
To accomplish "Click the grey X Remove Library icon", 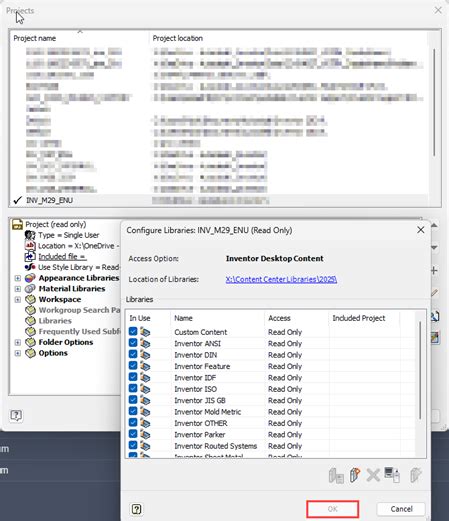I will pos(373,475).
